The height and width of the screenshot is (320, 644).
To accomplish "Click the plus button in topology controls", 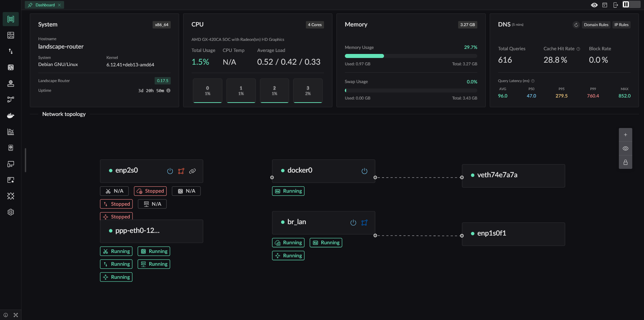I will tap(625, 135).
